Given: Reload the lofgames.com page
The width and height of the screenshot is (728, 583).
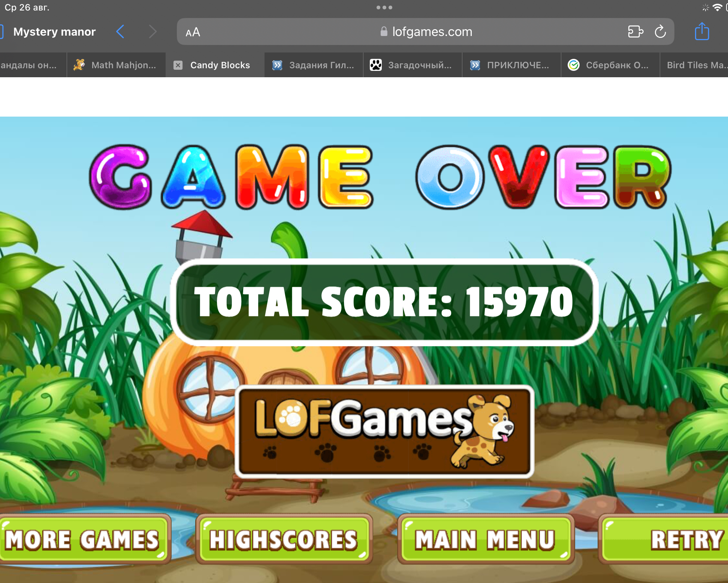Looking at the screenshot, I should point(660,32).
